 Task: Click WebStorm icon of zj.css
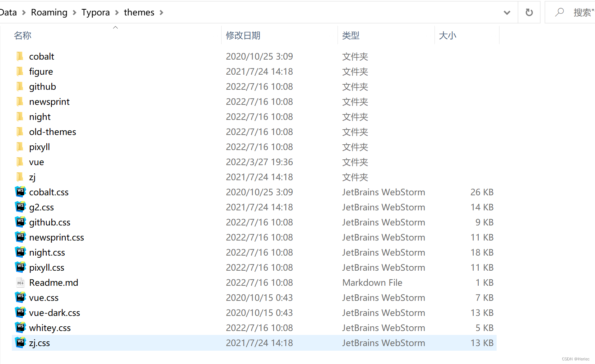tap(20, 342)
